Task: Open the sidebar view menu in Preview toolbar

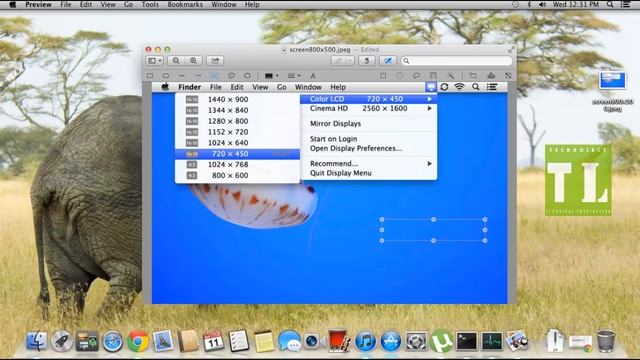Action: point(155,60)
